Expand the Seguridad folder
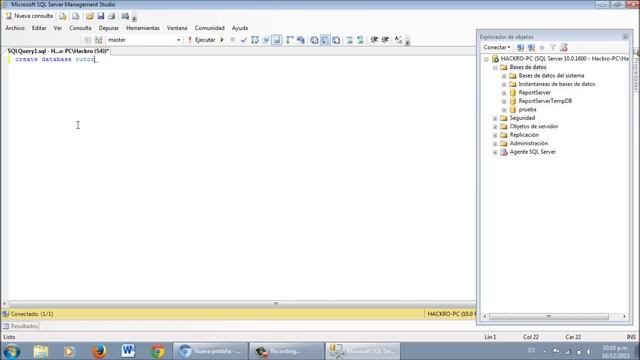Image resolution: width=640 pixels, height=360 pixels. (x=495, y=118)
